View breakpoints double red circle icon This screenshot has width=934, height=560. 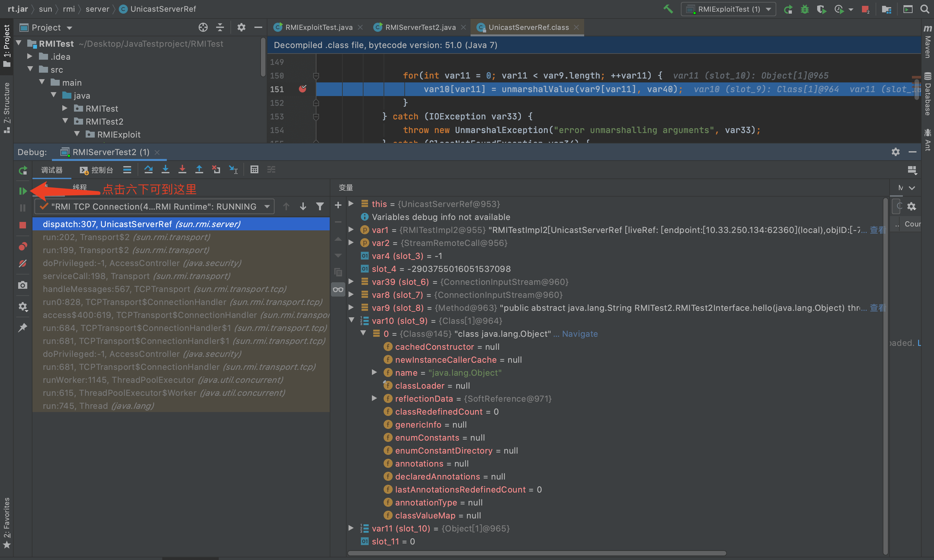(23, 246)
